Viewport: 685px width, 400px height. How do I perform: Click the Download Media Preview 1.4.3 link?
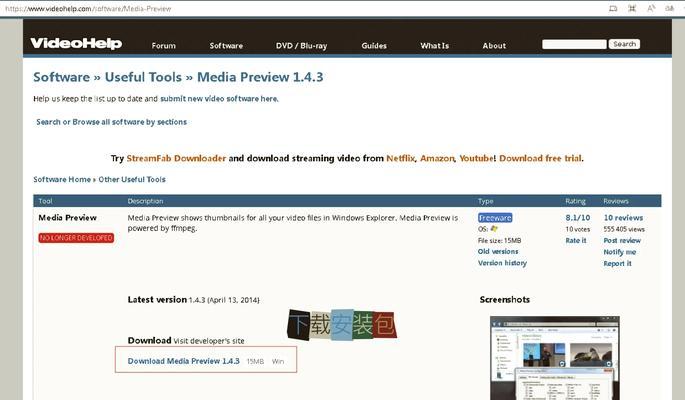pos(183,361)
